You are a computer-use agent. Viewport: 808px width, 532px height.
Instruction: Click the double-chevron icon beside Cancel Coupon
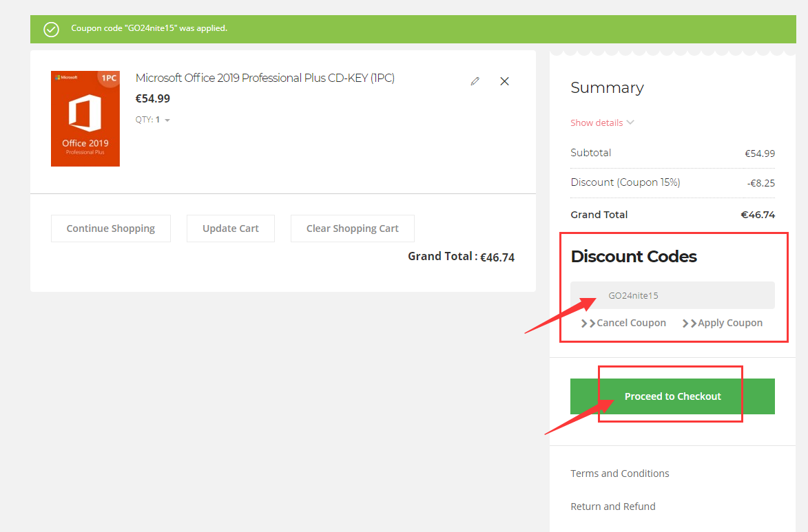[588, 323]
